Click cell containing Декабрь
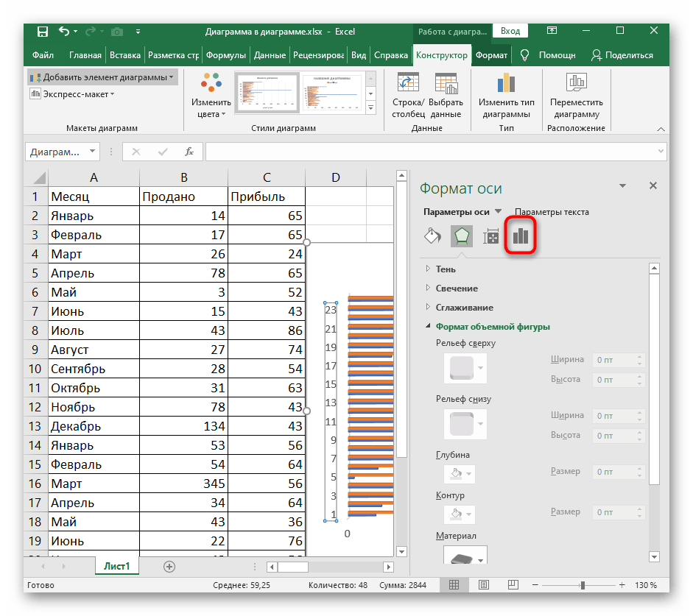693x616 pixels. click(x=94, y=426)
